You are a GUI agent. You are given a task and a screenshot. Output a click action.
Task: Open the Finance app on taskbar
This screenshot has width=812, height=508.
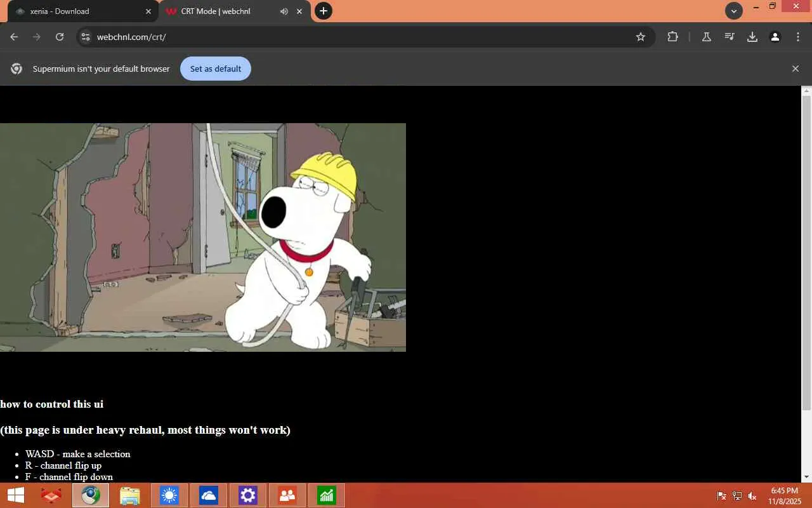(327, 495)
